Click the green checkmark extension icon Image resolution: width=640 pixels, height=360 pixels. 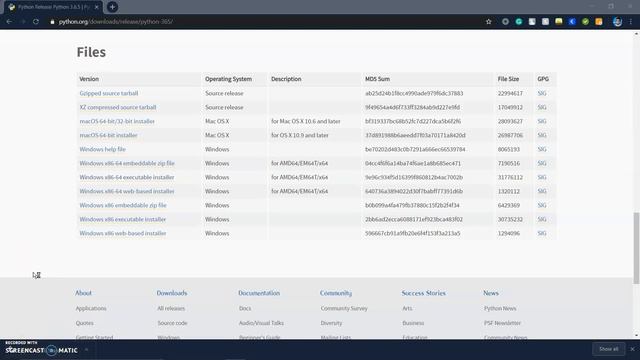(x=585, y=22)
